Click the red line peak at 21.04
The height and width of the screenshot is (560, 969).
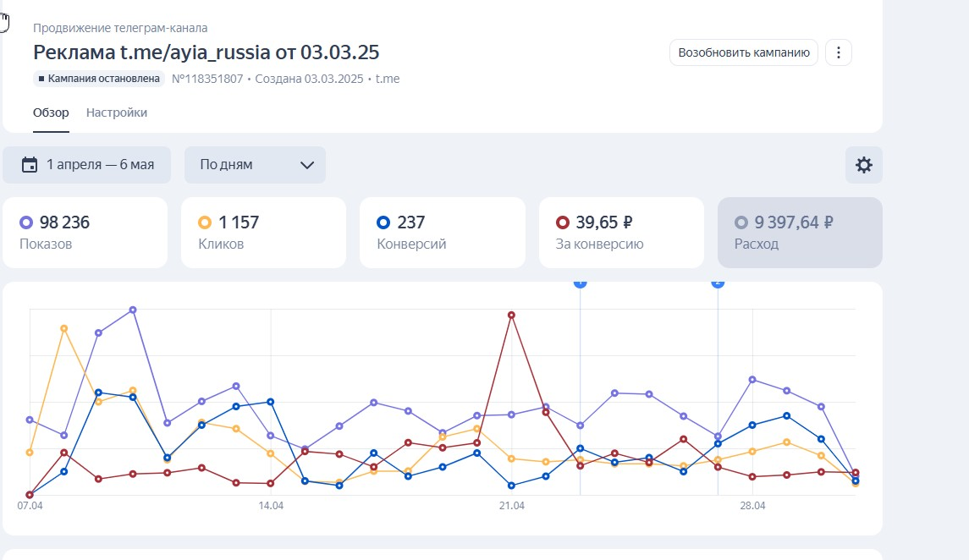click(x=511, y=315)
